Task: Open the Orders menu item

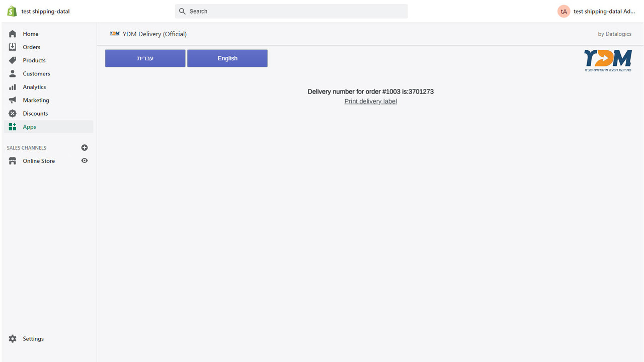Action: click(x=31, y=47)
